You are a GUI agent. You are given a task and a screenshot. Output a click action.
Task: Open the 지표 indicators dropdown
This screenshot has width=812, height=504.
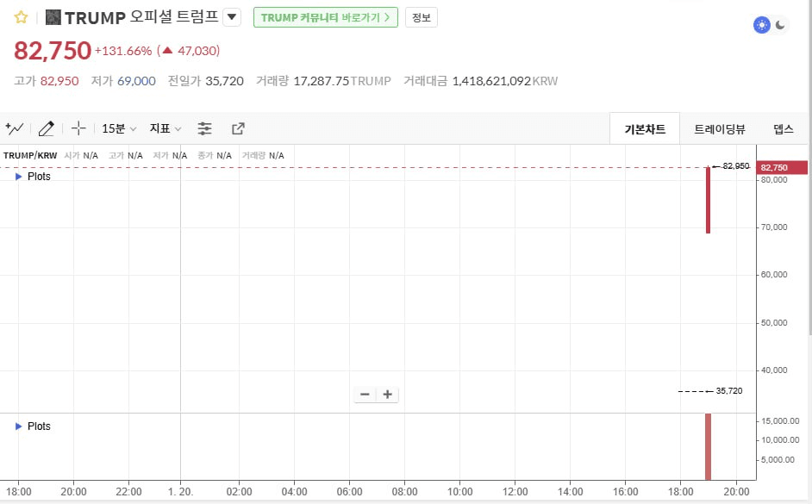166,128
